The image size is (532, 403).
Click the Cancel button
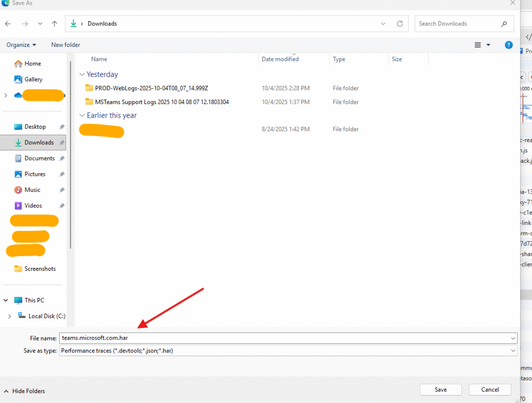pyautogui.click(x=489, y=389)
